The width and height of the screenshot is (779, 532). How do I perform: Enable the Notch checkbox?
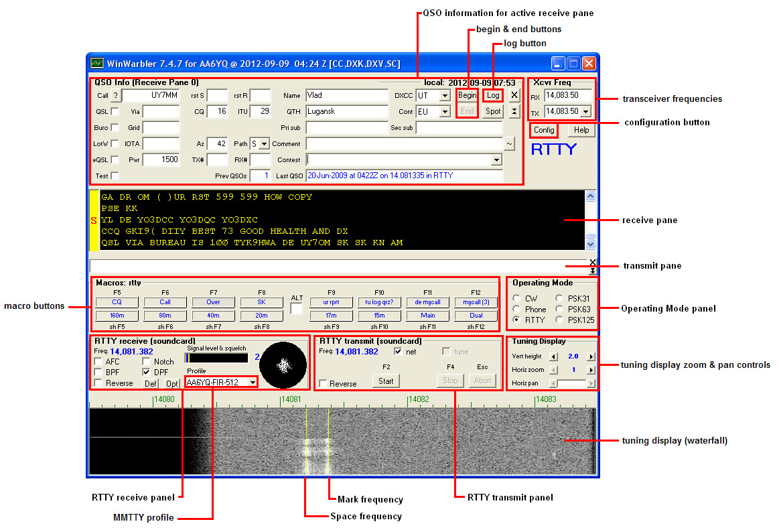pos(147,362)
